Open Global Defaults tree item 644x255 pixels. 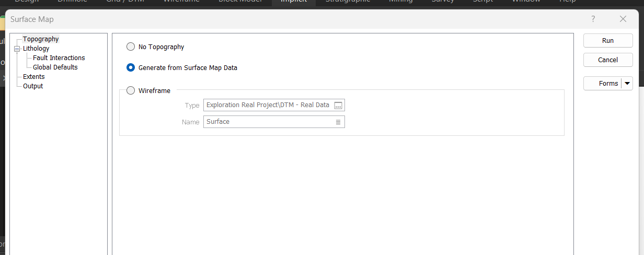coord(55,67)
